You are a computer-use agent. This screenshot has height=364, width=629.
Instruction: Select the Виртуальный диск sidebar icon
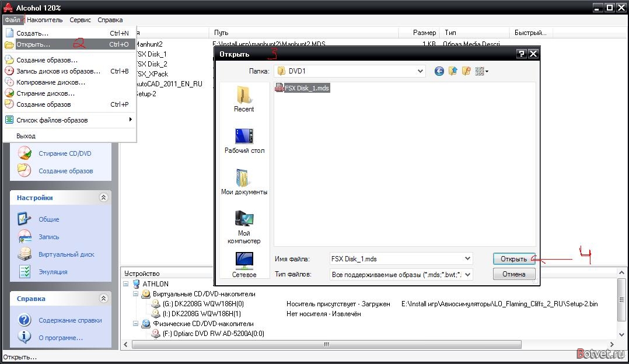[x=25, y=254]
